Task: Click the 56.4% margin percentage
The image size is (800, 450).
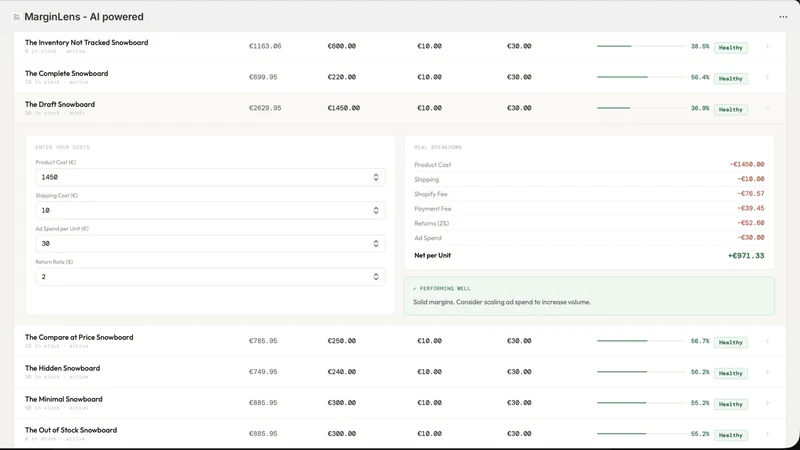Action: (700, 78)
